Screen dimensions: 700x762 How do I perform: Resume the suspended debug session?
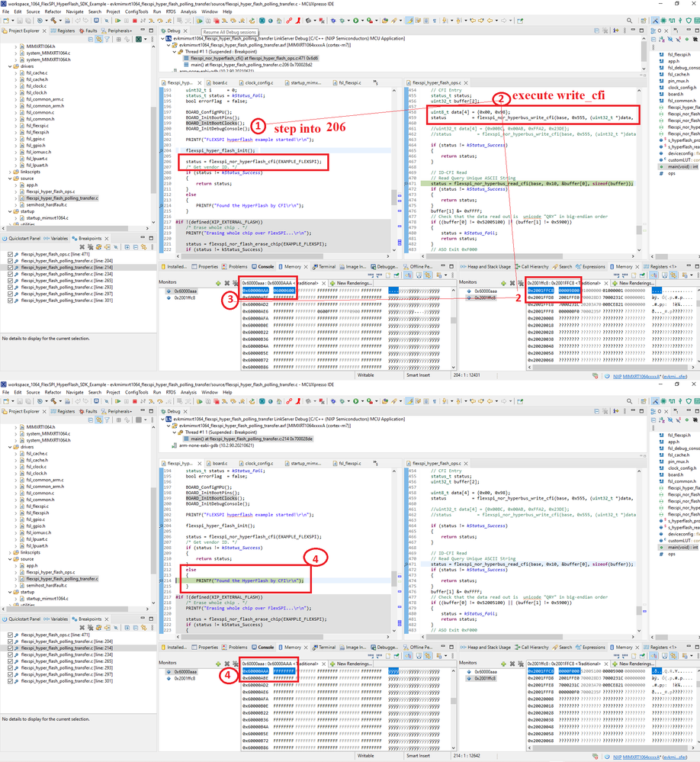coord(118,20)
